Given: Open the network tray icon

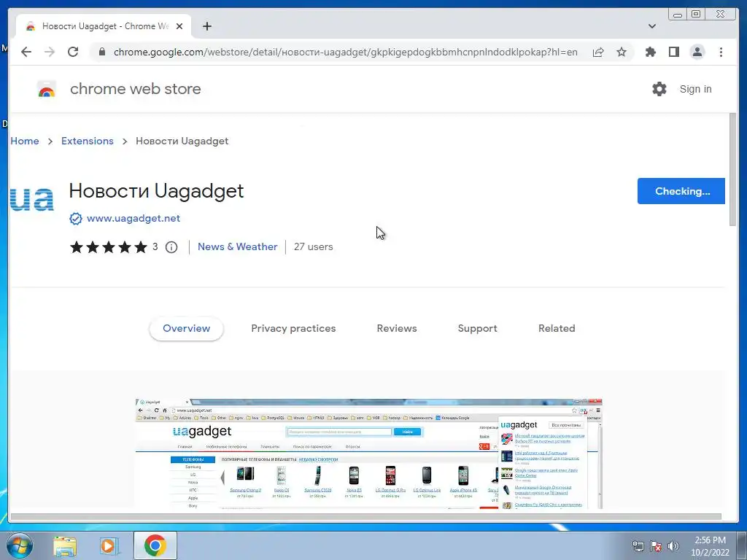Looking at the screenshot, I should [638, 547].
